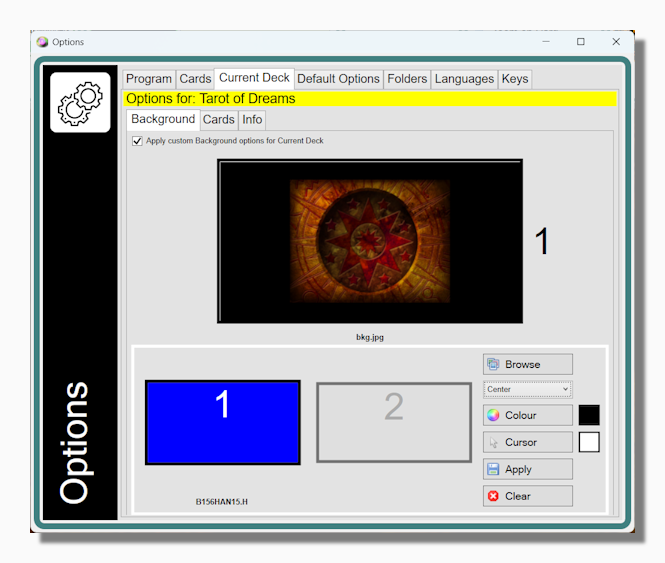
Task: Select the blue monitor 1 box
Action: point(223,423)
